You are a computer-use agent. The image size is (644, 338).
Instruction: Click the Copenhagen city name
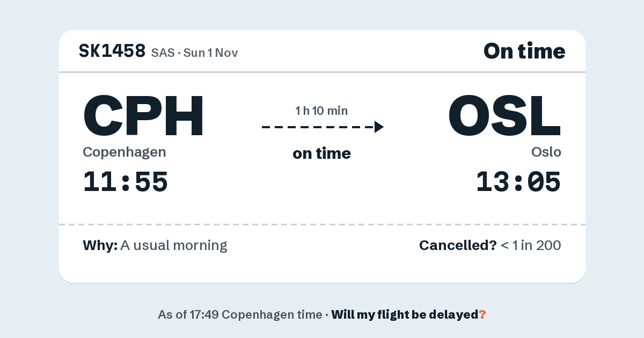125,152
